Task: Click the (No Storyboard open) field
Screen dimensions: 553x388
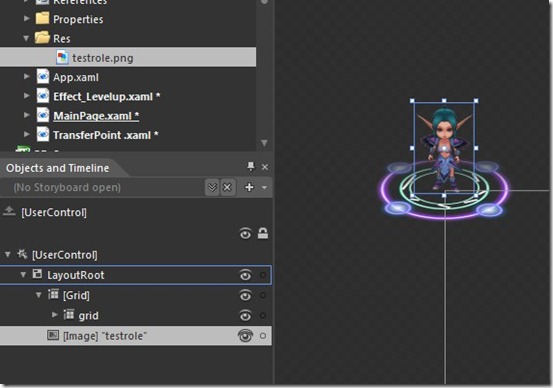Action: tap(102, 187)
